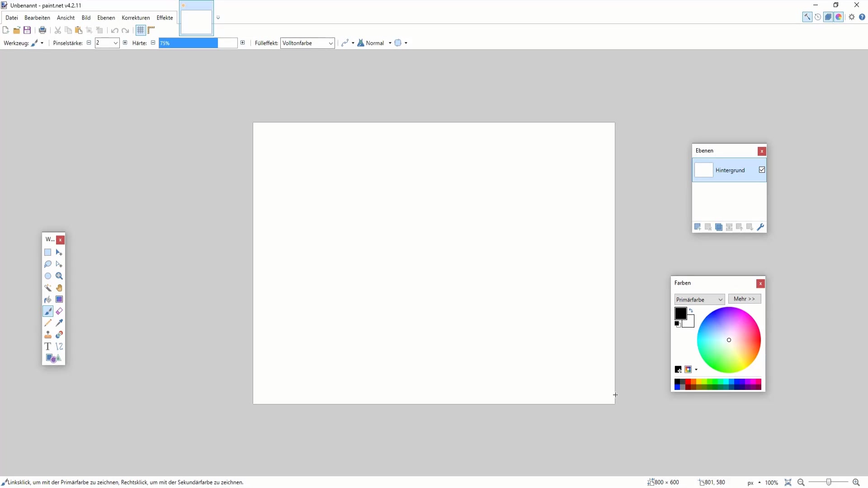Select the Paint Bucket fill tool

tap(48, 300)
